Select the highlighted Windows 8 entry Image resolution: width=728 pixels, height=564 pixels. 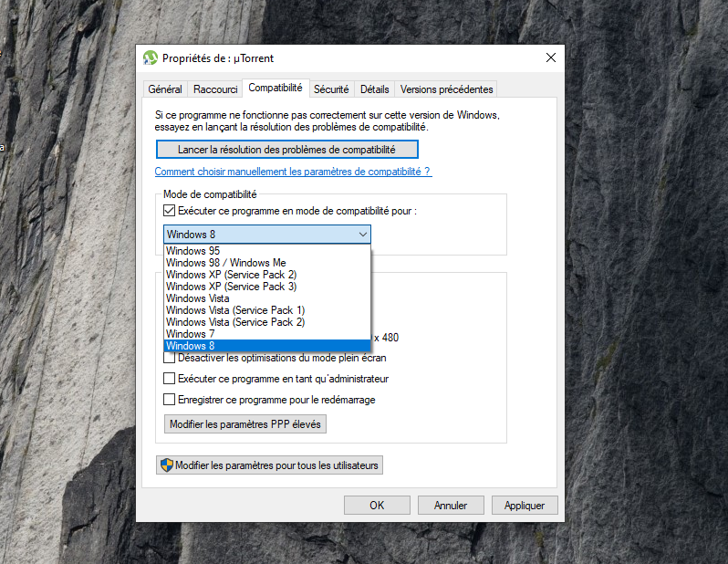point(267,346)
